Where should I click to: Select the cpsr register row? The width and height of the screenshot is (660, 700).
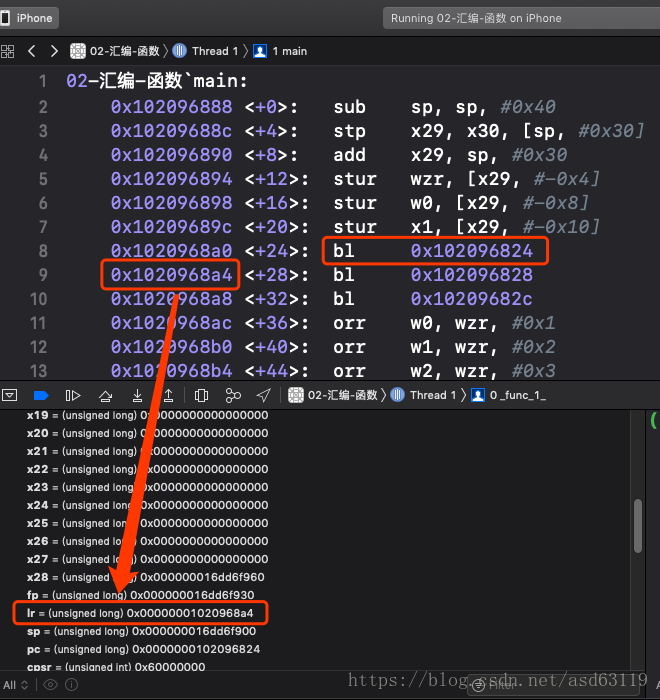(x=116, y=667)
